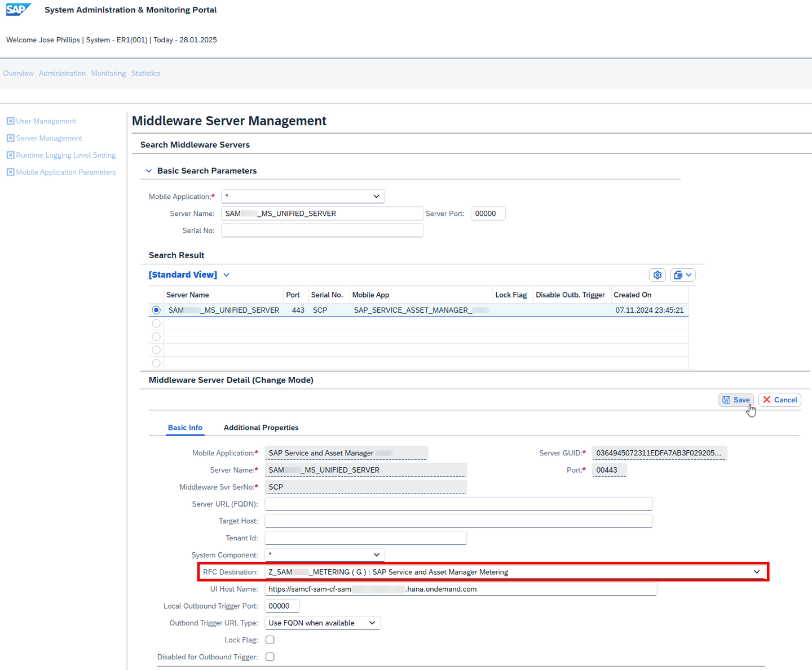812x670 pixels.
Task: Switch to the Additional Properties tab
Action: tap(261, 428)
